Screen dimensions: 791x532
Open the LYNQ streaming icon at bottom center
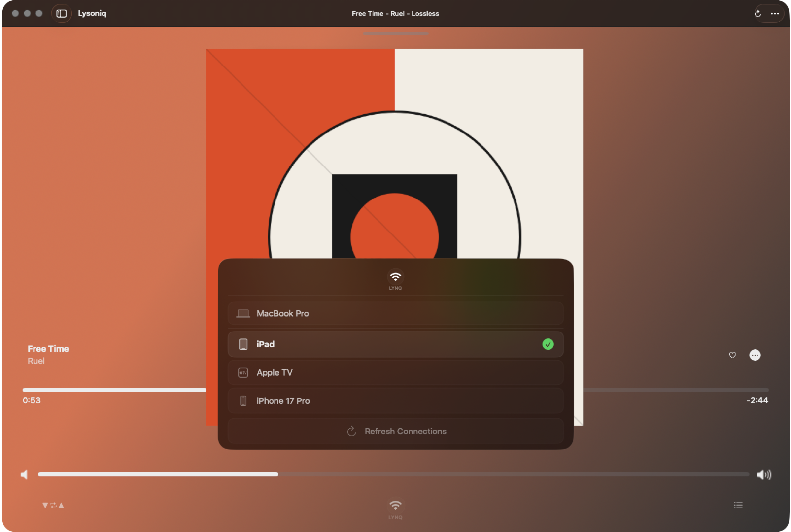[x=395, y=504]
